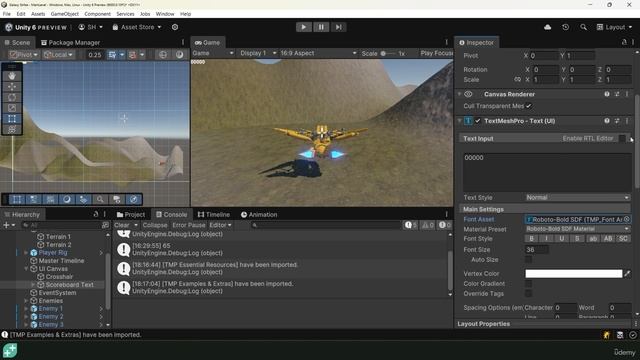
Task: Select the Hand tool in Scene view
Action: tap(12, 76)
